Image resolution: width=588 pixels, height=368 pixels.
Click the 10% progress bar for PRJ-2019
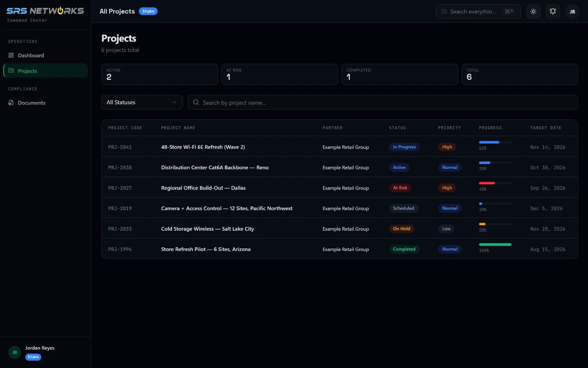pyautogui.click(x=495, y=204)
